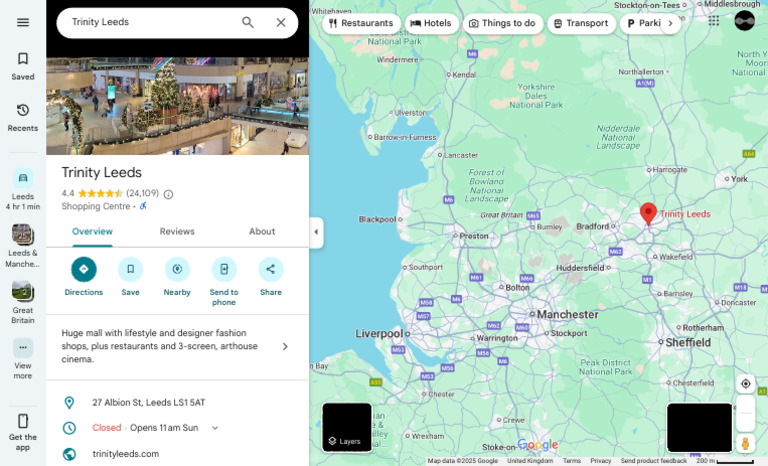Open Street View pegman
The width and height of the screenshot is (768, 466).
[x=745, y=443]
